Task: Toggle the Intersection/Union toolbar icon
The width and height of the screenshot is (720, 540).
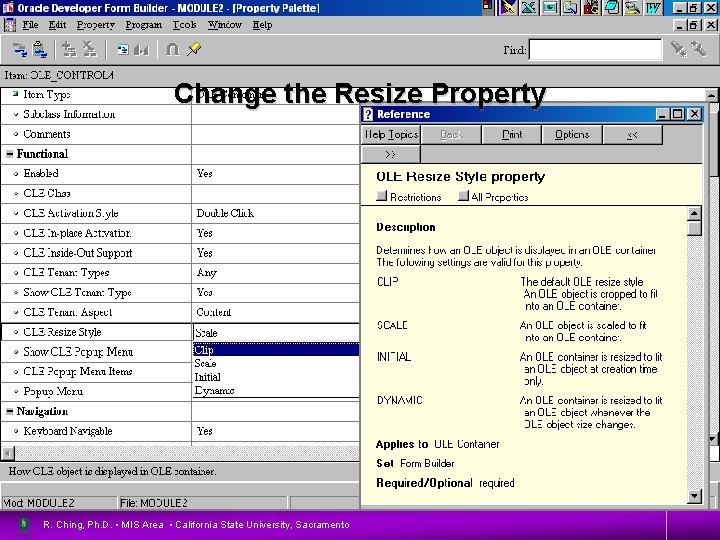Action: pyautogui.click(x=173, y=50)
